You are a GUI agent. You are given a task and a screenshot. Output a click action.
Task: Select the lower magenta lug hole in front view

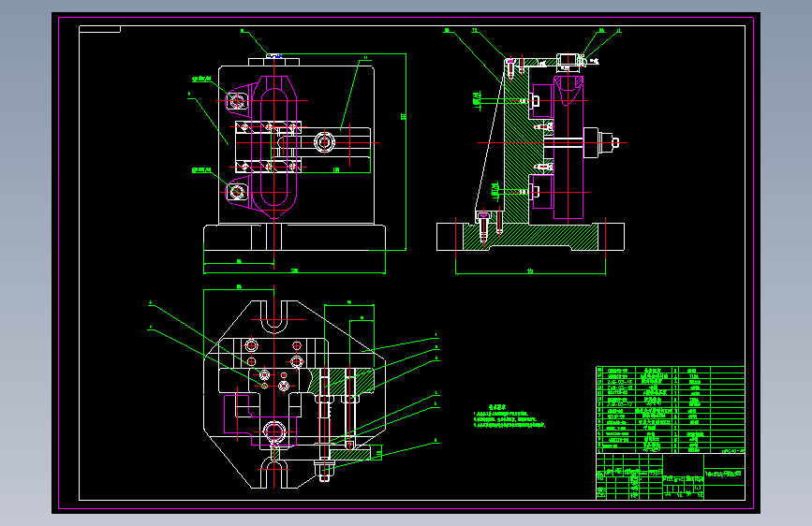[x=237, y=192]
